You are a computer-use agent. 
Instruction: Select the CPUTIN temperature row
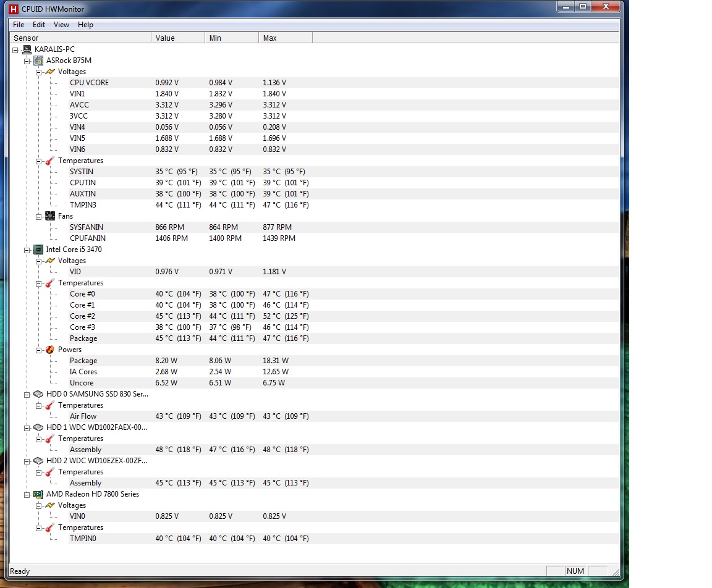pyautogui.click(x=343, y=182)
